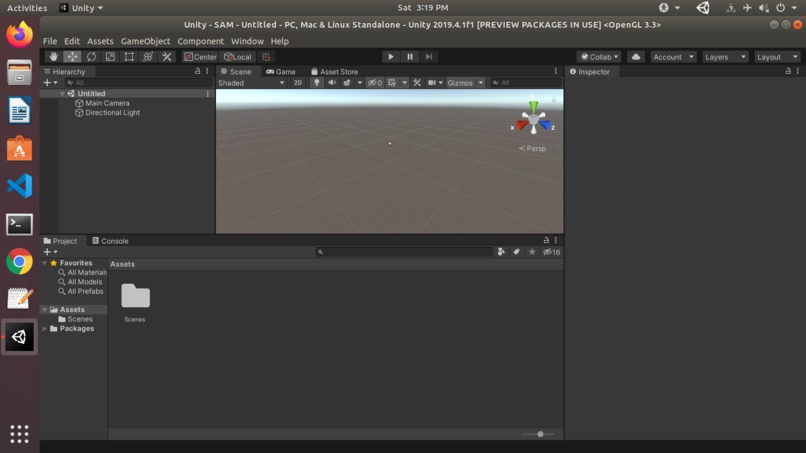
Task: Open the Edit menu
Action: pos(72,41)
